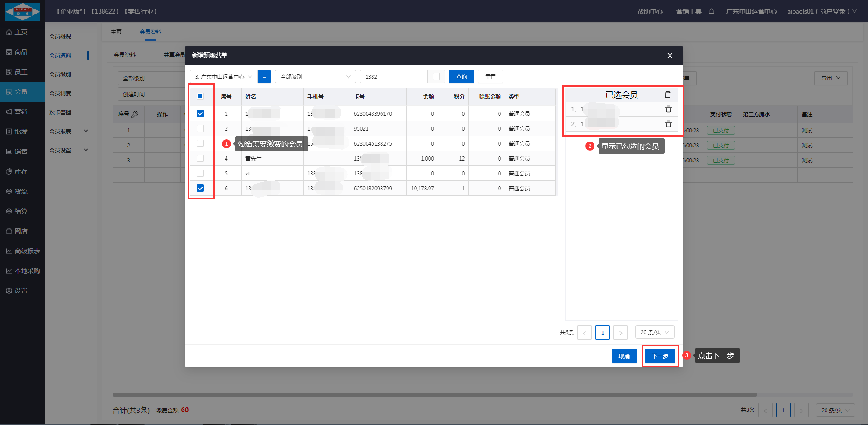The height and width of the screenshot is (425, 868).
Task: Switch to the 主页 tab
Action: (116, 32)
